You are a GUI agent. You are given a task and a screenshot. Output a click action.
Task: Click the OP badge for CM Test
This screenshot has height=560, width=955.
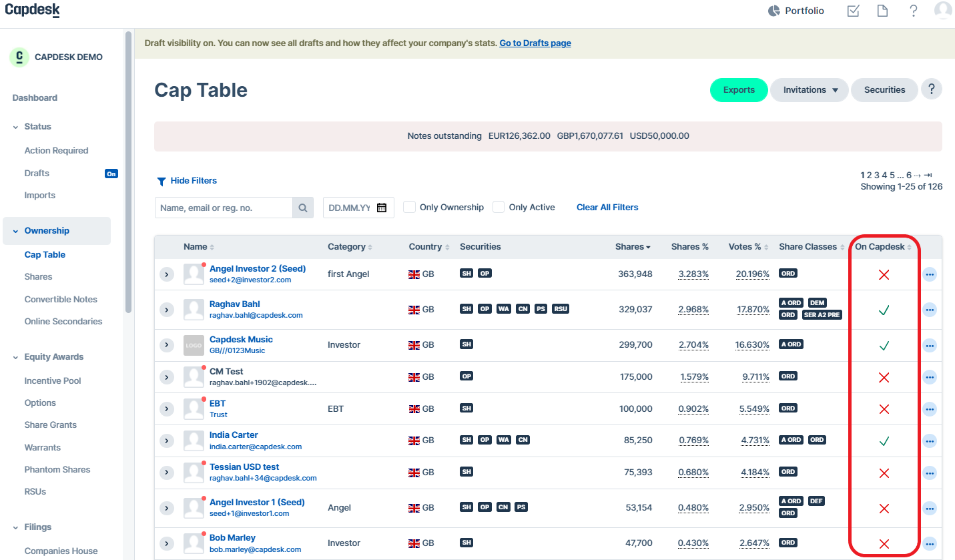[466, 376]
